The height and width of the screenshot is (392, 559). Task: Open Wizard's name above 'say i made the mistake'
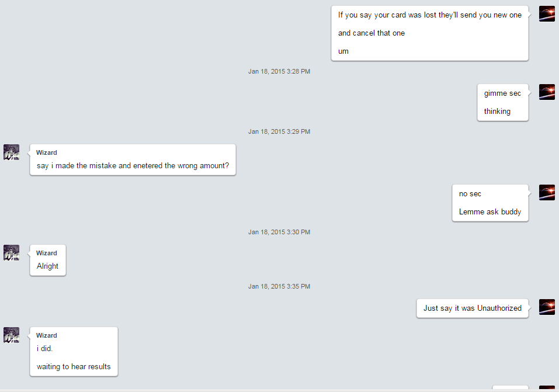pyautogui.click(x=47, y=152)
